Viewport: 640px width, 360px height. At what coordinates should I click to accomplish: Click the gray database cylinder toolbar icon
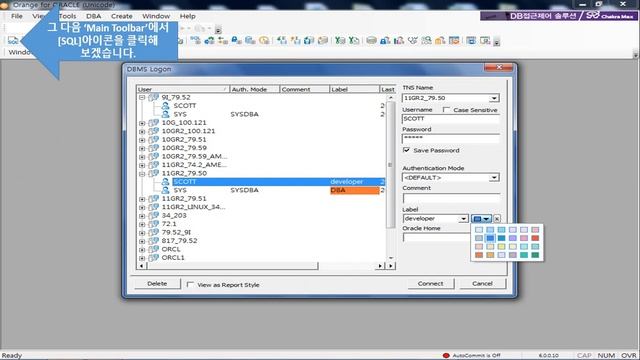tap(371, 40)
